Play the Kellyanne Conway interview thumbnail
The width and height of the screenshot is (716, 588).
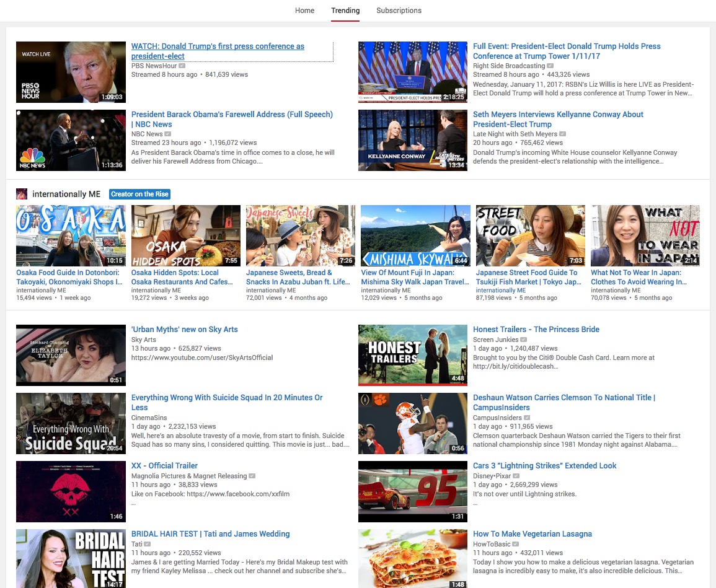pos(413,140)
